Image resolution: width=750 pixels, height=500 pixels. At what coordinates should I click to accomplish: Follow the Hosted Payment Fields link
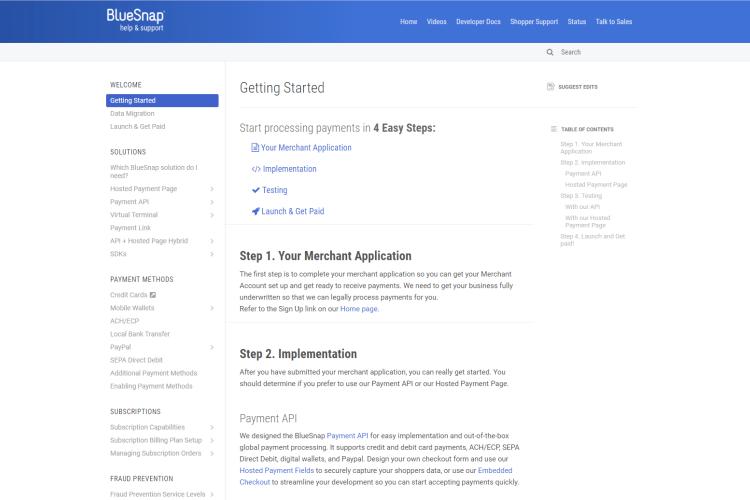pos(276,471)
